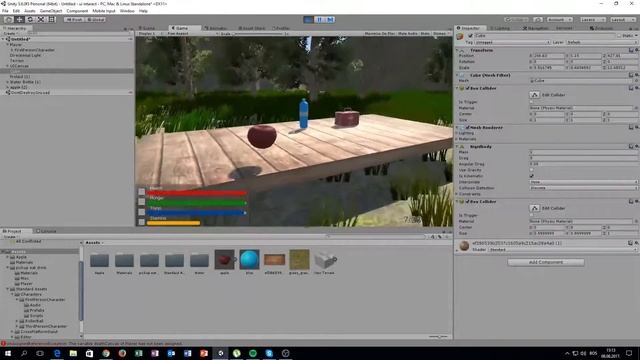
Task: Click the second Edit Collider button
Action: 535,208
